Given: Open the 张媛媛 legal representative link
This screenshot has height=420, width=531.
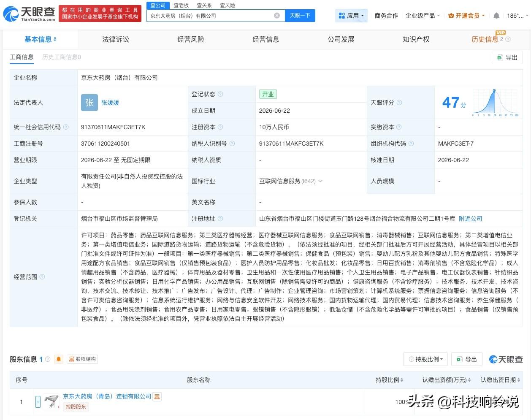Looking at the screenshot, I should coord(110,103).
